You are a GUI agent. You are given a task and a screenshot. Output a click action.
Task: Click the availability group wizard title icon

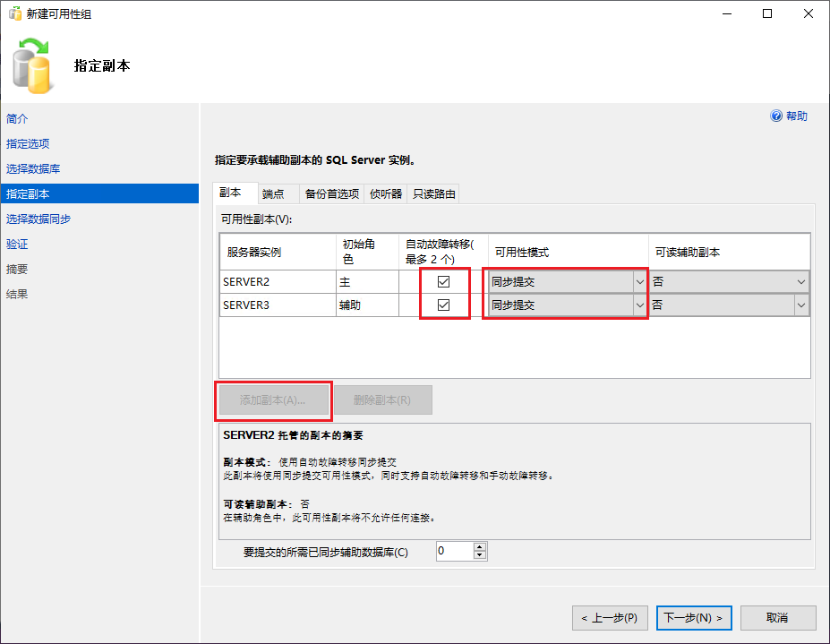(15, 13)
